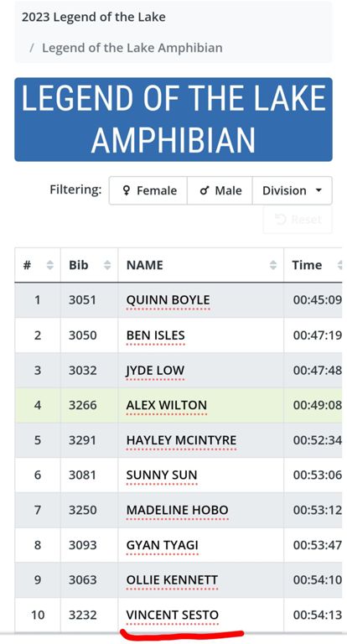The height and width of the screenshot is (644, 347).
Task: Open BEN ISLES result details
Action: 156,335
